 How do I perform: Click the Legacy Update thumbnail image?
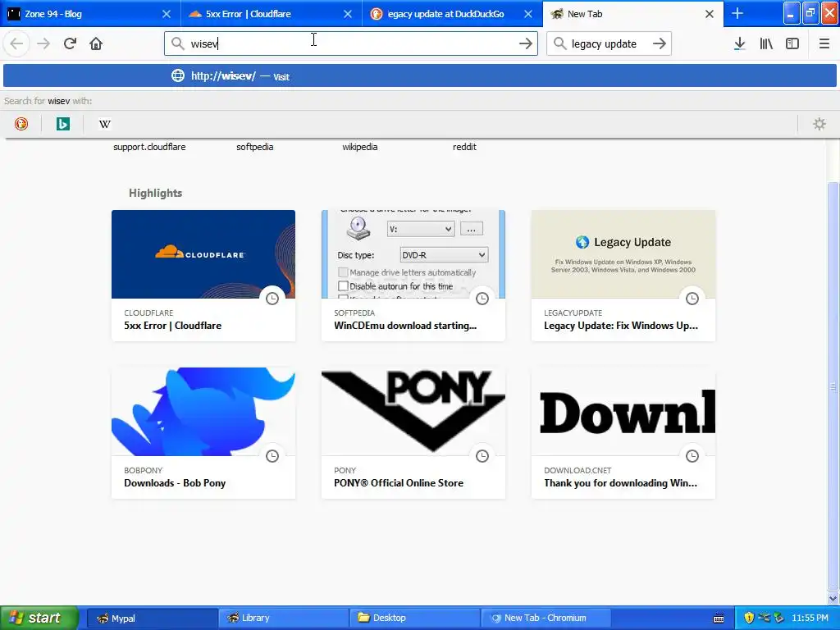[623, 254]
